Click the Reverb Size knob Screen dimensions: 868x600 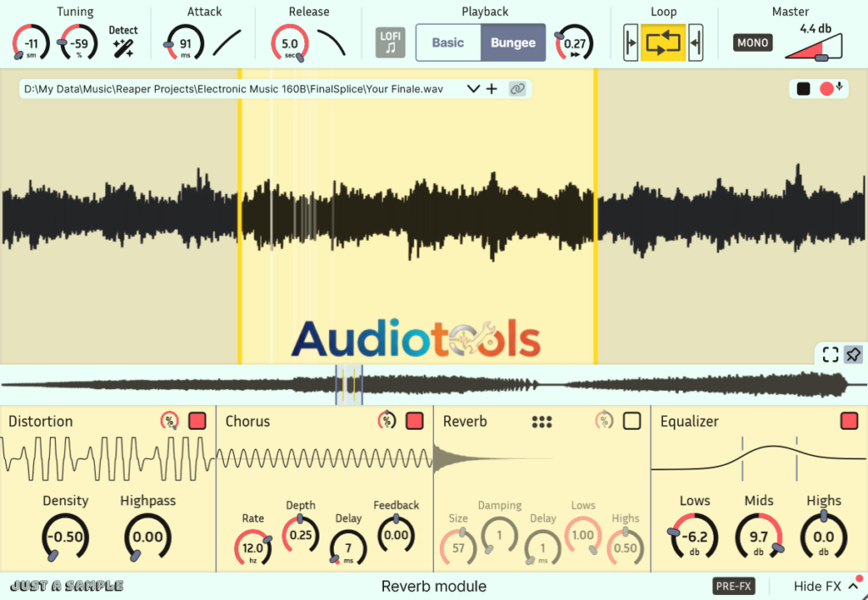click(x=459, y=548)
